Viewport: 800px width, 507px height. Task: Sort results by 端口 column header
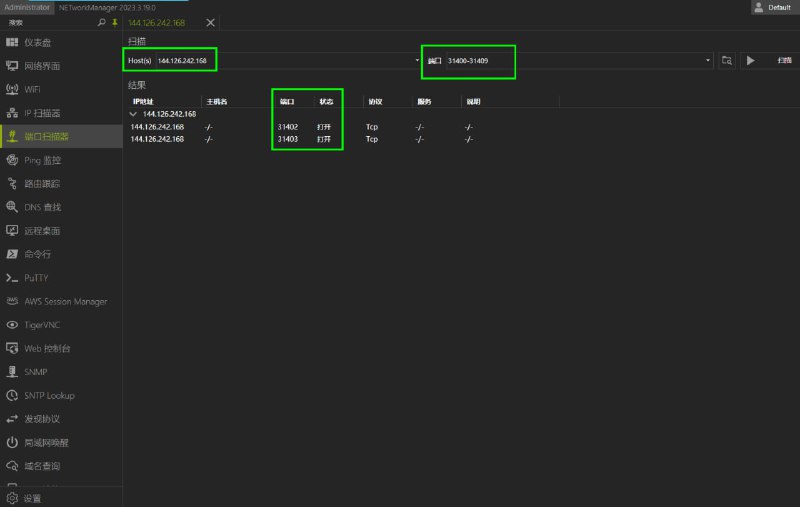[x=287, y=102]
